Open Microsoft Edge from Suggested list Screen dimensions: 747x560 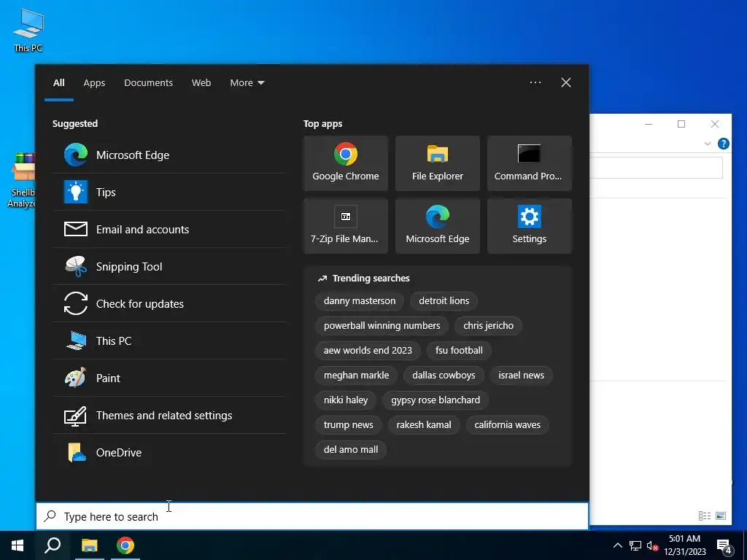tap(169, 155)
